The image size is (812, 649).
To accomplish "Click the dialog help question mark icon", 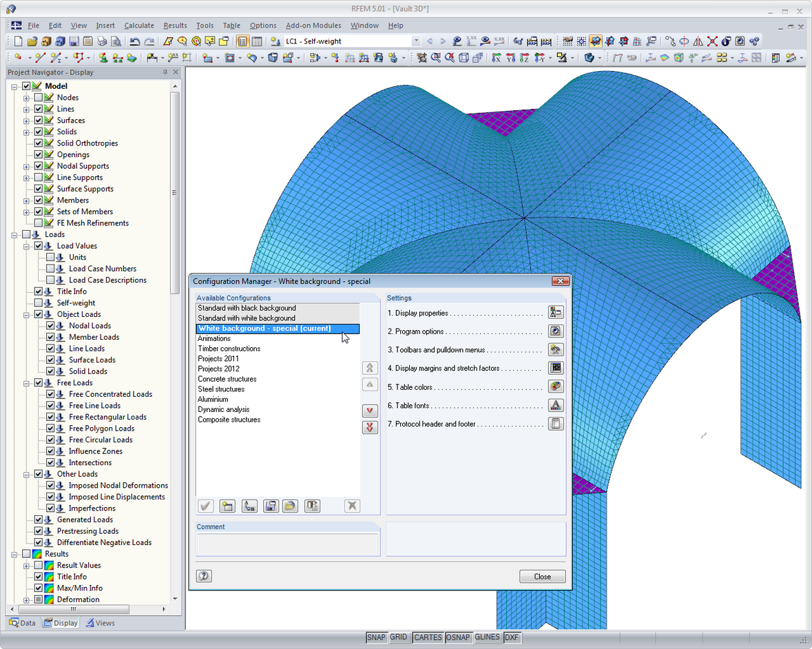I will (204, 577).
